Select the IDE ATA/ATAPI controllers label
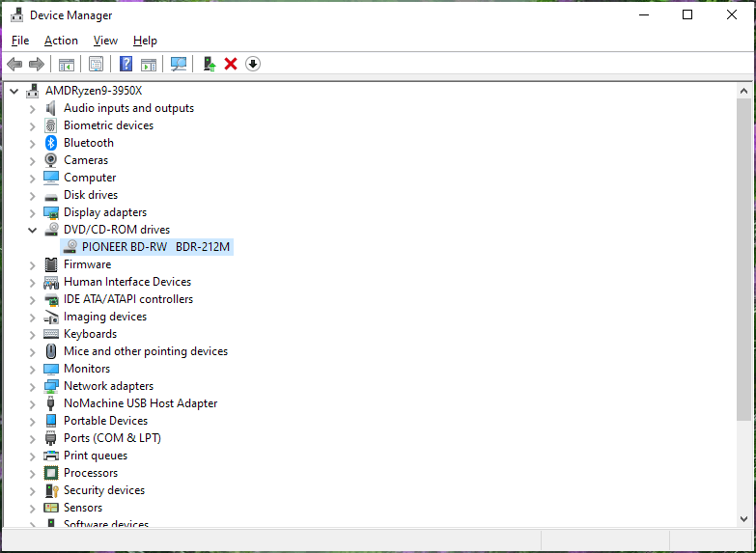756x553 pixels. pos(128,299)
